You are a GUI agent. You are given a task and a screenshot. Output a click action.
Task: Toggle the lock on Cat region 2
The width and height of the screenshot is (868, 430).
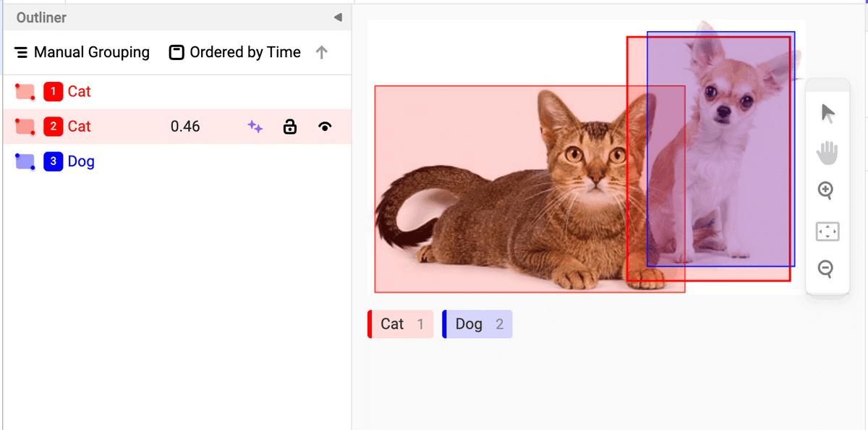(x=290, y=127)
